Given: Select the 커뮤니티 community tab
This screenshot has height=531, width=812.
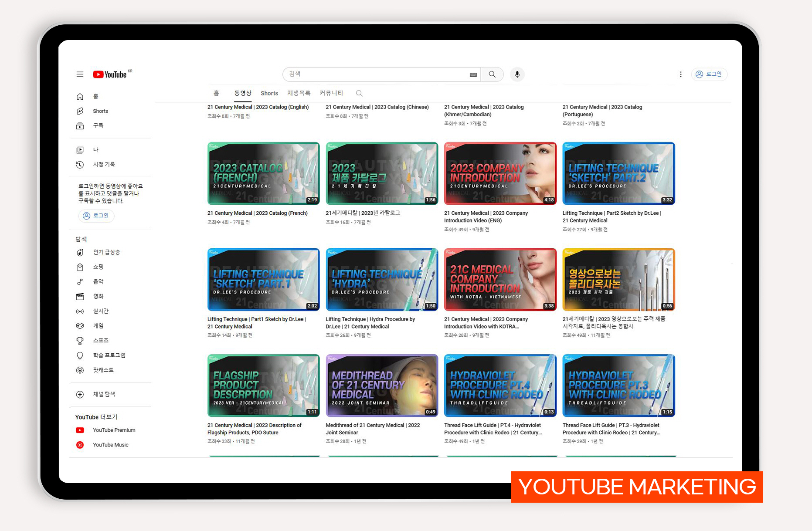Looking at the screenshot, I should pos(331,93).
